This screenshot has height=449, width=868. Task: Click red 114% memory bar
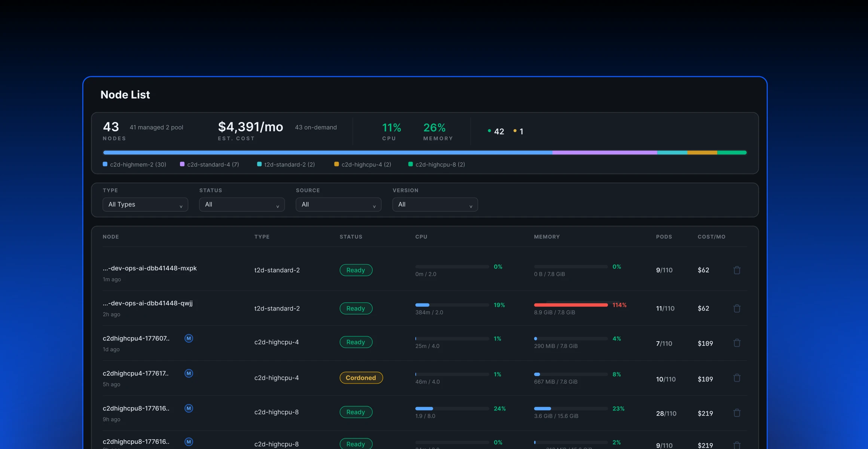571,305
